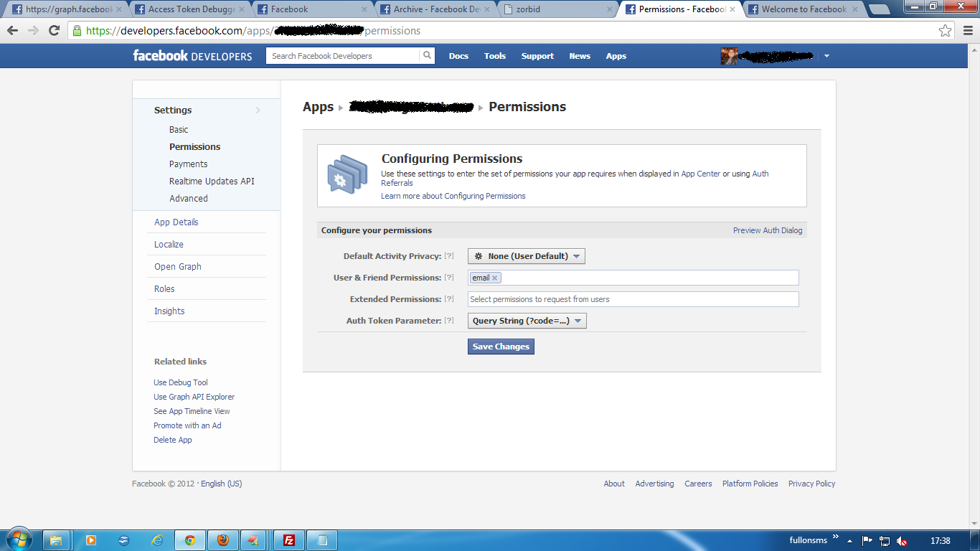
Task: Open Internet Explorer from the taskbar
Action: (x=157, y=540)
